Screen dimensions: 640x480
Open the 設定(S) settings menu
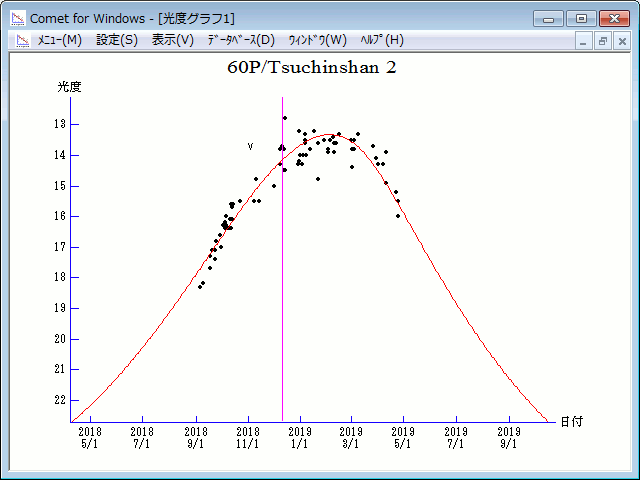117,40
